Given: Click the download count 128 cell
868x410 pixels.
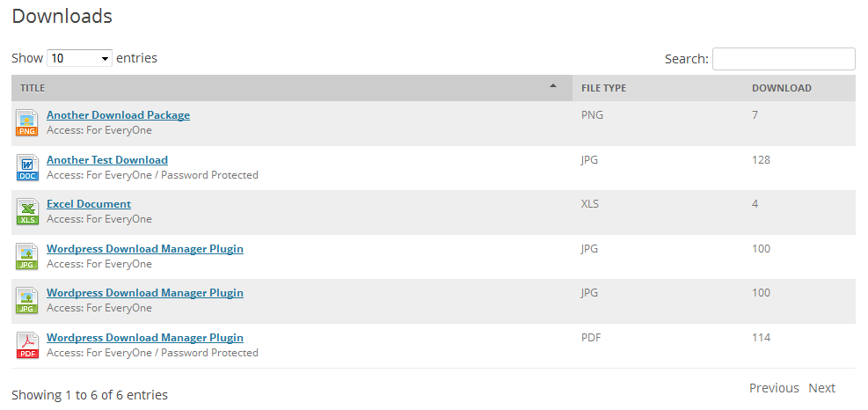Looking at the screenshot, I should (761, 160).
